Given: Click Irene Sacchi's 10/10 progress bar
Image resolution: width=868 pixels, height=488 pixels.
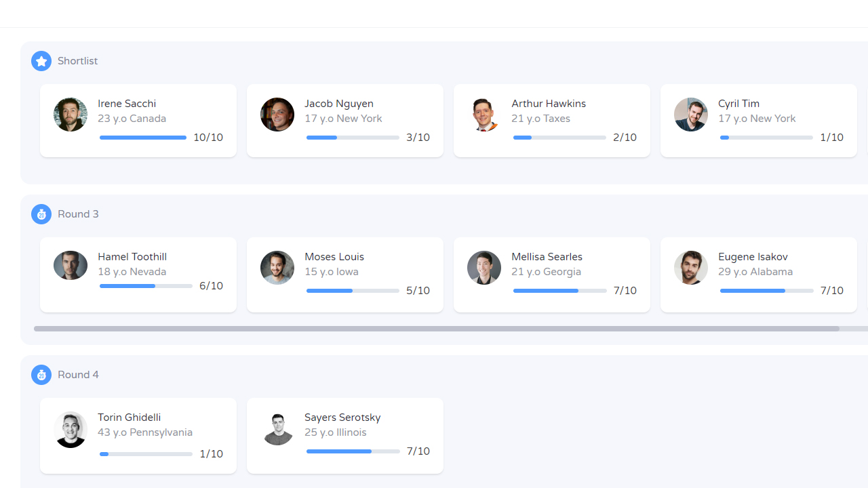Looking at the screenshot, I should (143, 138).
